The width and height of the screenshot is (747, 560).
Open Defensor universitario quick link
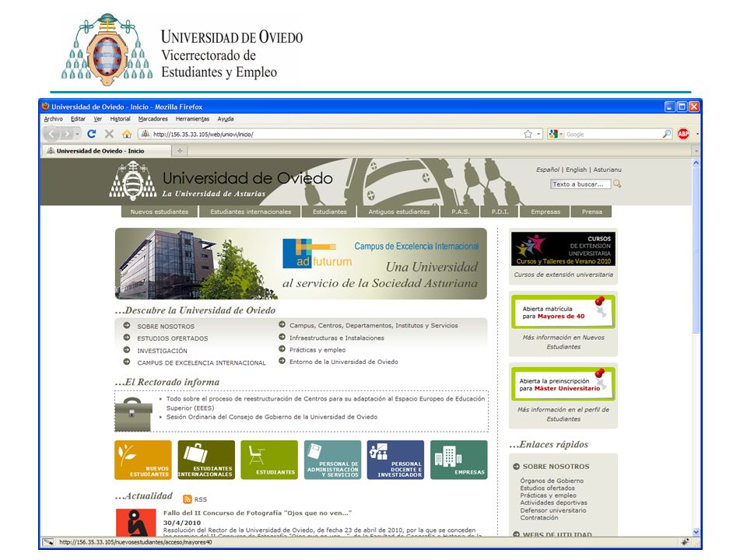point(553,510)
